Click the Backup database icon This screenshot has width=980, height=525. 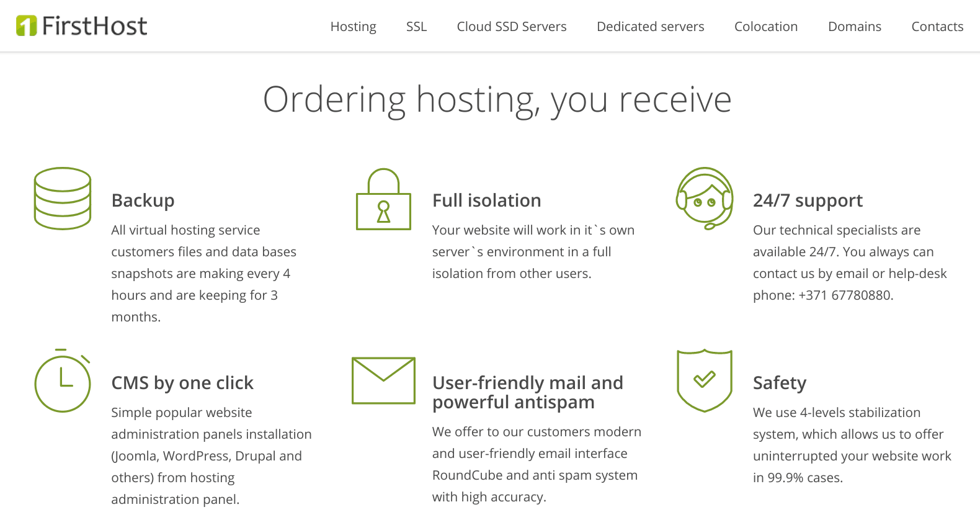[63, 199]
